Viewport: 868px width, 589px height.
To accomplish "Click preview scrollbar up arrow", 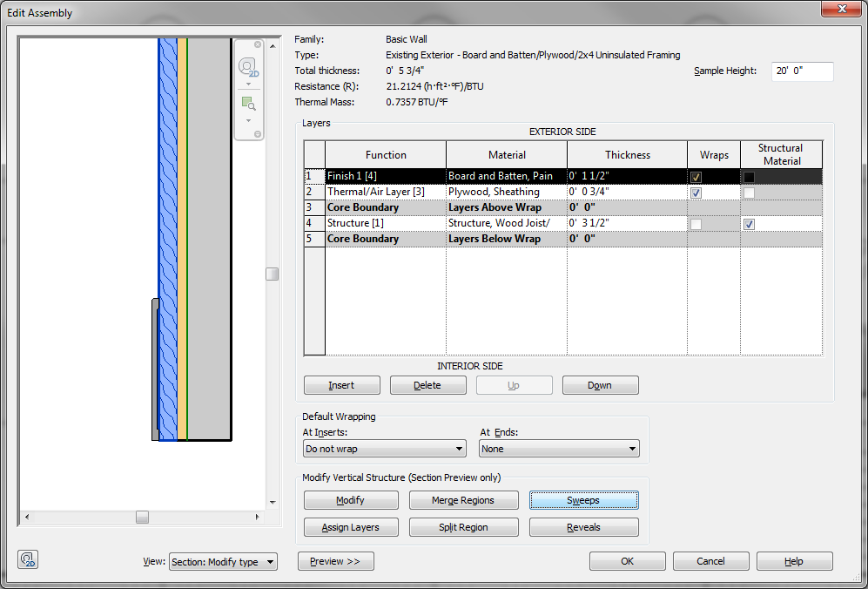I will (x=273, y=46).
